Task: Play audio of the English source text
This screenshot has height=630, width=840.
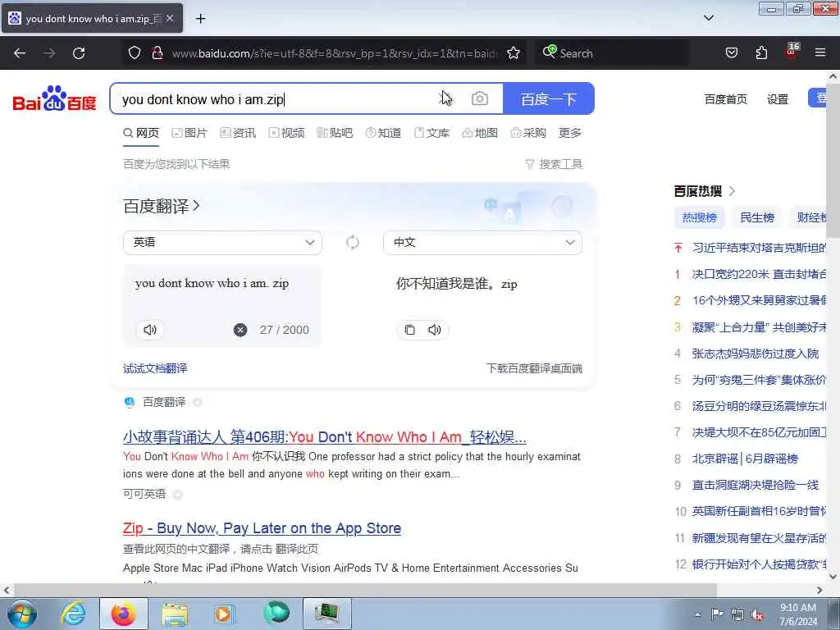Action: pyautogui.click(x=150, y=330)
